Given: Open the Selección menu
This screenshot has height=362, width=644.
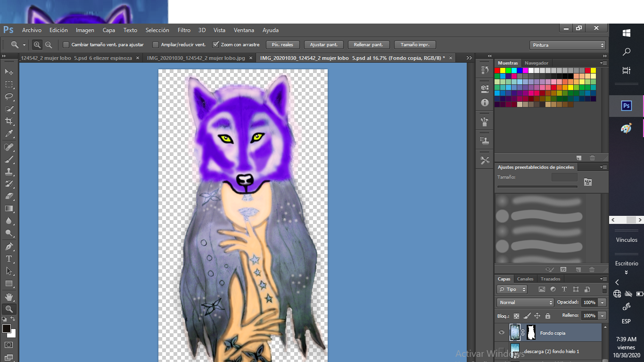Looking at the screenshot, I should tap(157, 30).
